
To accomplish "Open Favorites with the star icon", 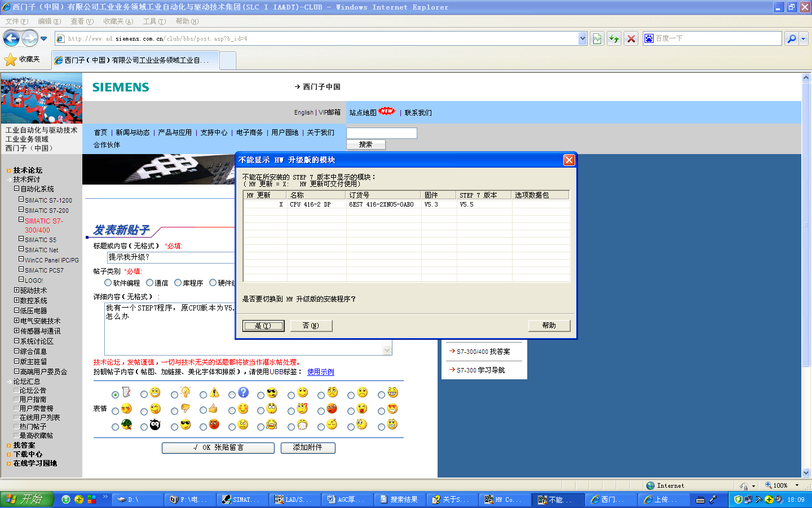I will tap(10, 59).
